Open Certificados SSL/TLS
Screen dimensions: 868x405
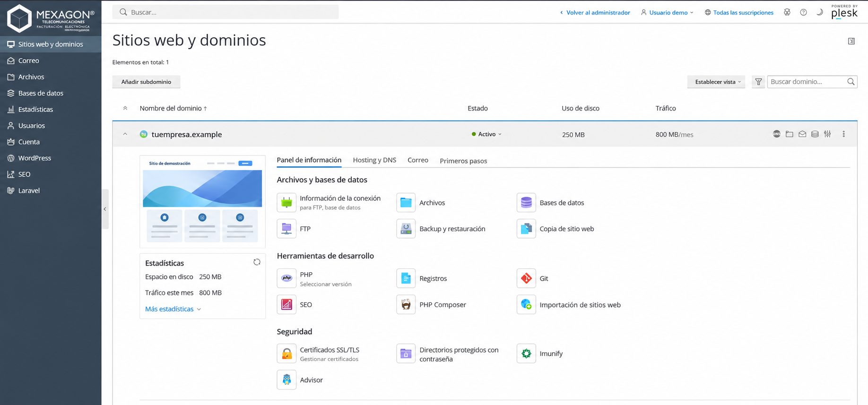(318, 354)
